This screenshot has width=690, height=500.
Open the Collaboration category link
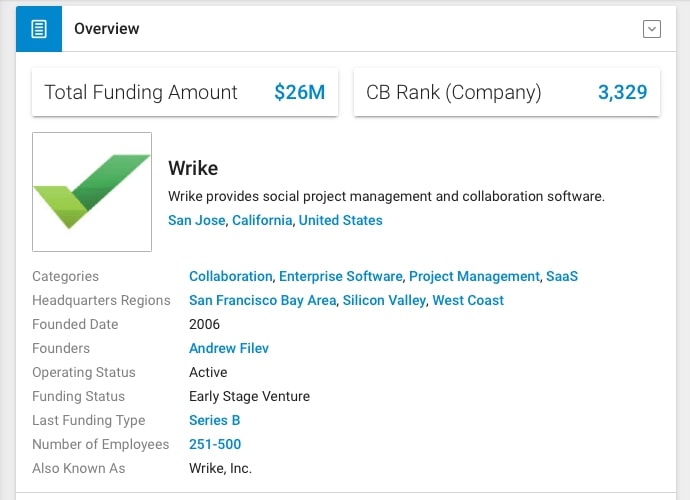pyautogui.click(x=231, y=276)
